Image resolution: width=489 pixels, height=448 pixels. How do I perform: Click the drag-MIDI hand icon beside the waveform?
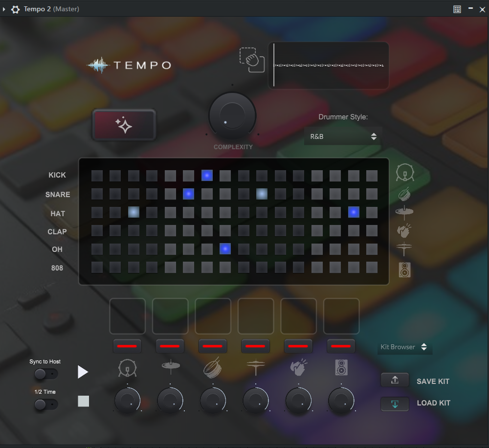click(x=252, y=60)
